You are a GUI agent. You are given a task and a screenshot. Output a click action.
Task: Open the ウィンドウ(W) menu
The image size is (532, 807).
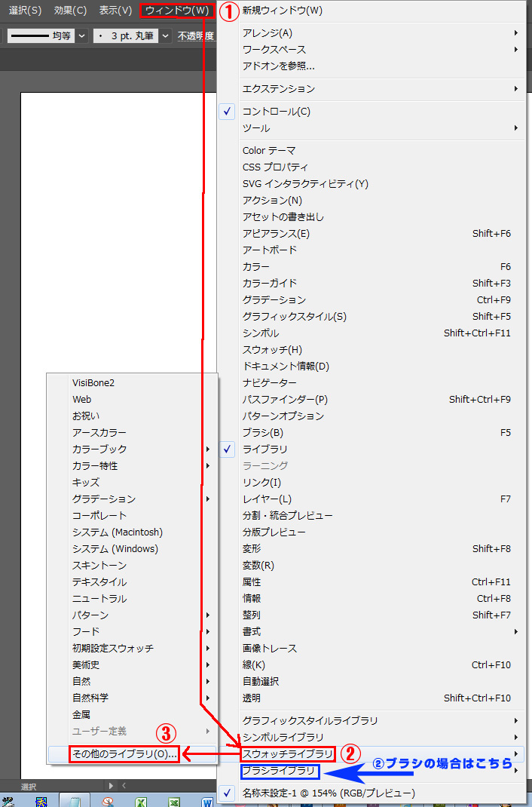coord(177,11)
